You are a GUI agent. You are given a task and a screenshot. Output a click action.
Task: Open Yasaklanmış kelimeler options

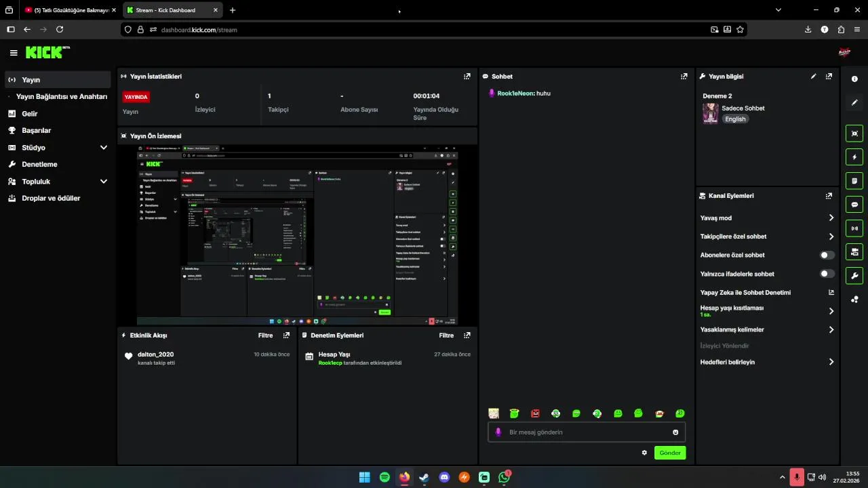tap(766, 330)
